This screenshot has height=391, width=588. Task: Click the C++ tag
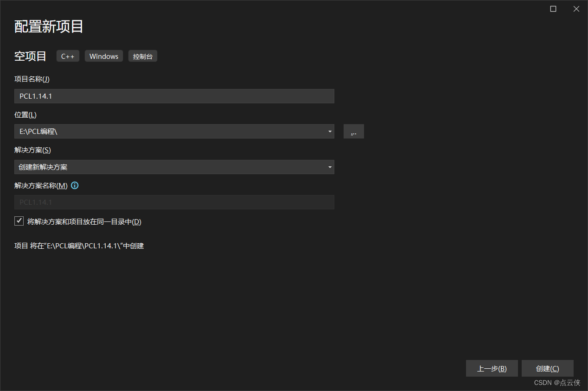(68, 56)
